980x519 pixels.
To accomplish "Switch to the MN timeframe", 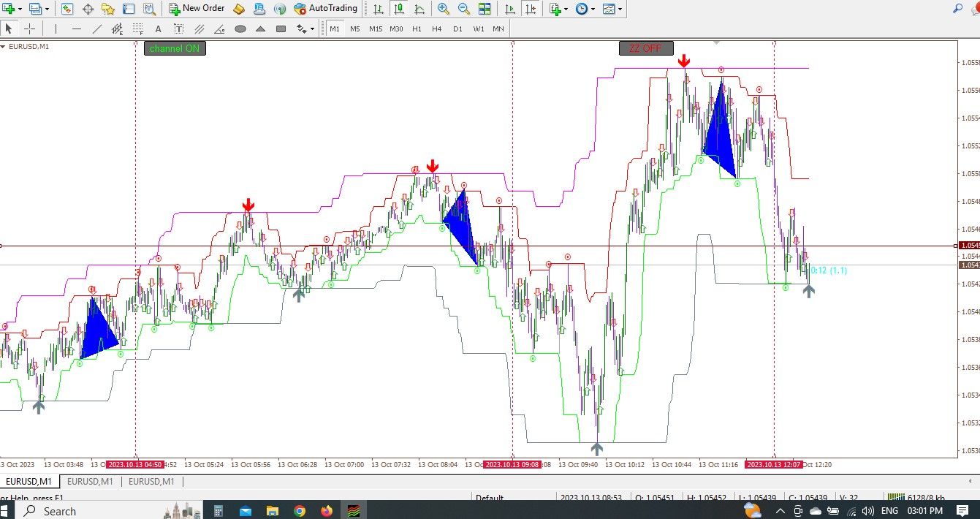I will pos(498,29).
